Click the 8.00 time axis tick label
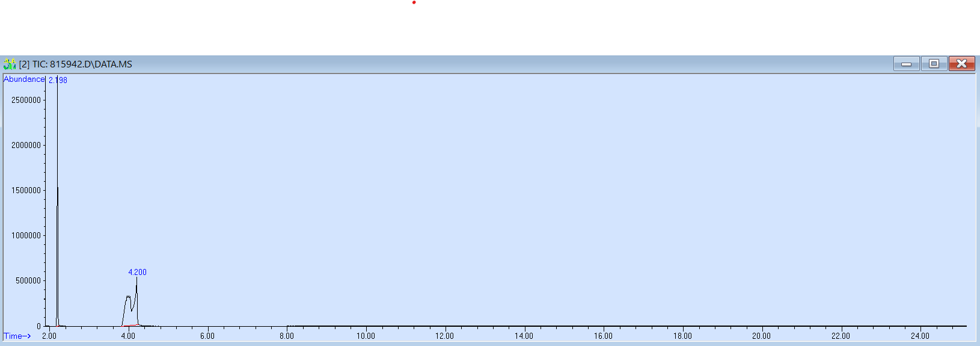Screen dimensions: 980x346 286,336
